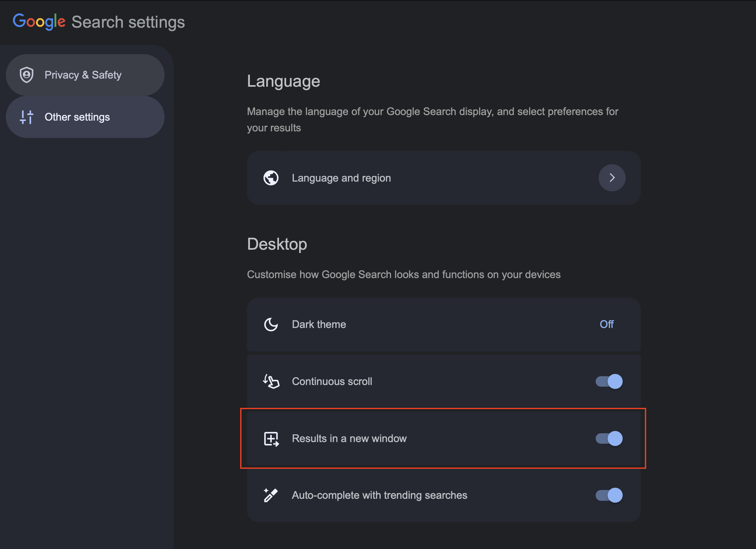This screenshot has width=756, height=549.
Task: Click the Google logo
Action: (39, 22)
